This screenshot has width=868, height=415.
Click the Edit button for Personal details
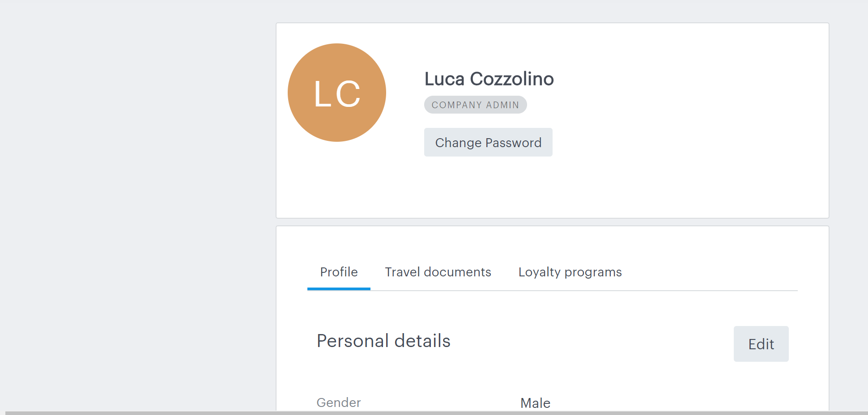(x=761, y=344)
